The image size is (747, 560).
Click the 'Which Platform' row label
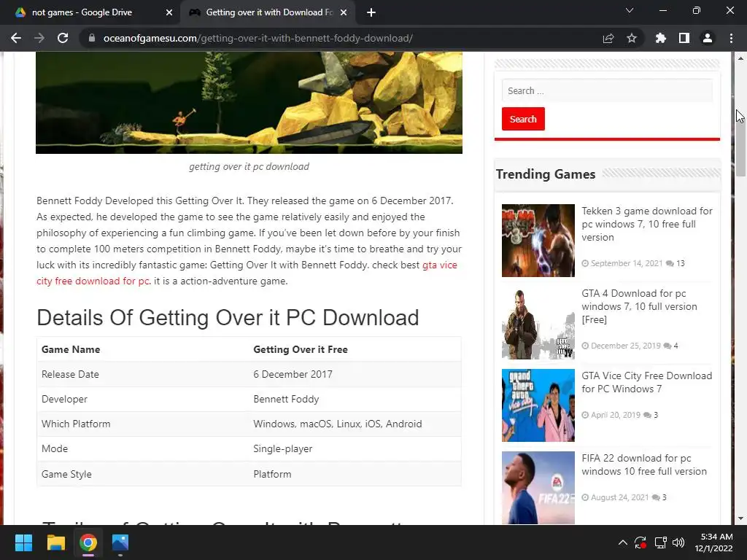pyautogui.click(x=76, y=424)
